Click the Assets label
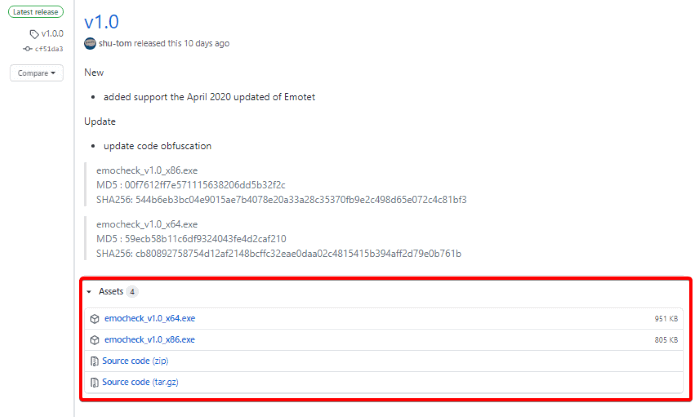The height and width of the screenshot is (417, 700). 111,292
